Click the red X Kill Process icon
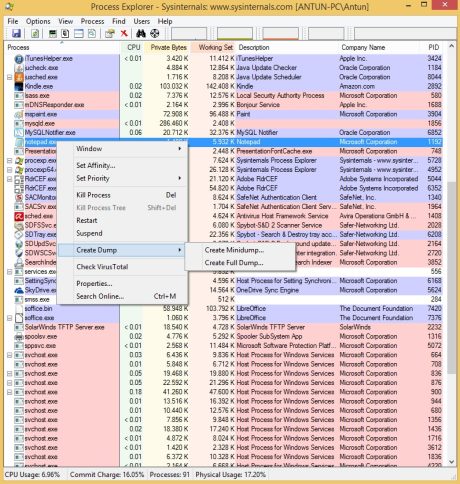 (x=124, y=33)
